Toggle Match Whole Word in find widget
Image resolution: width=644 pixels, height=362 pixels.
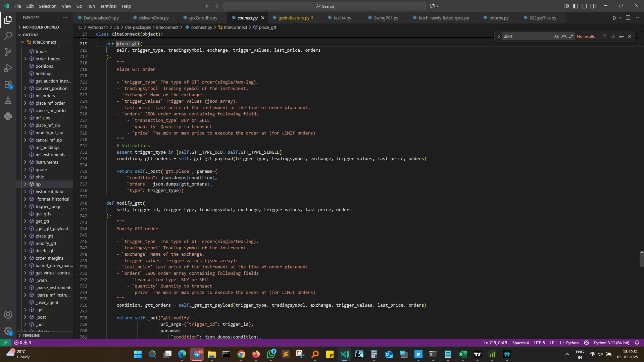[563, 36]
